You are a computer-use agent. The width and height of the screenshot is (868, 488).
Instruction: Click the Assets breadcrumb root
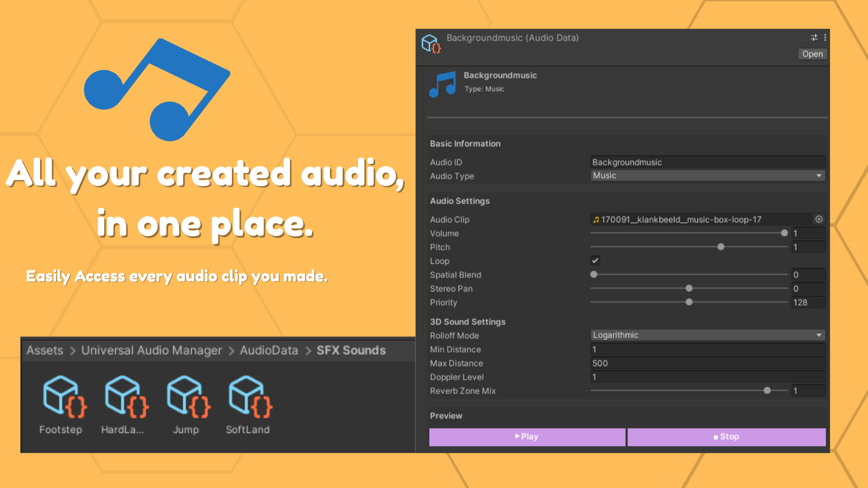tap(45, 350)
